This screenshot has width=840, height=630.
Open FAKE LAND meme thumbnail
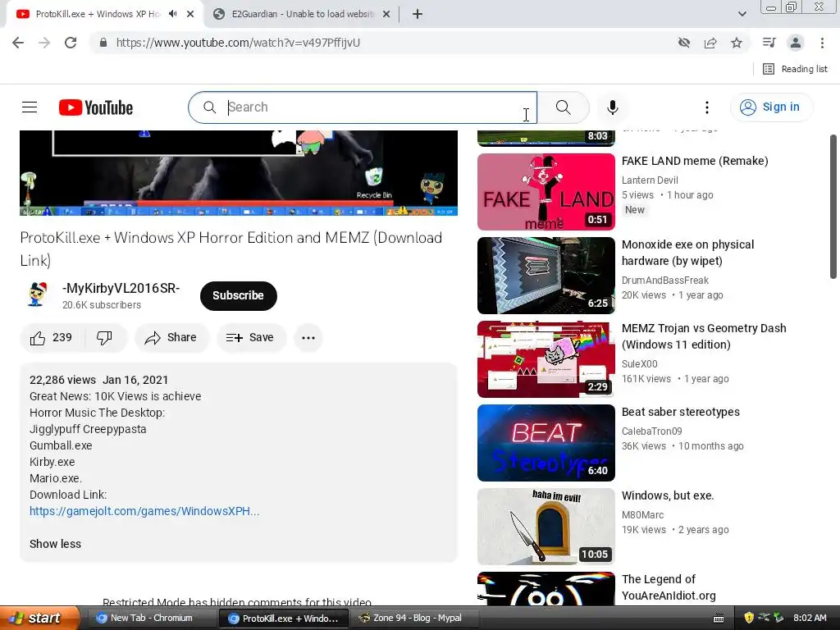point(546,192)
